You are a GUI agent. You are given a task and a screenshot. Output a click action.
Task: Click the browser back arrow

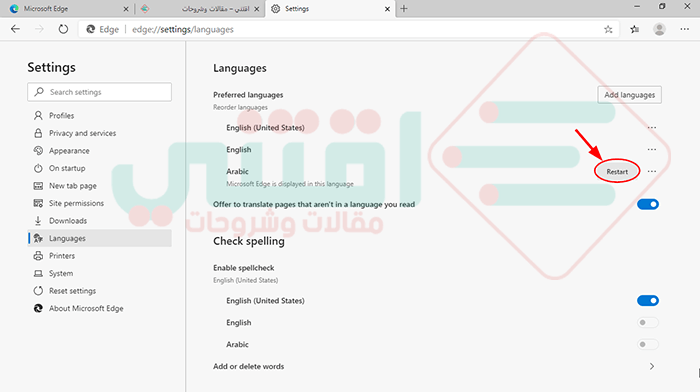point(15,29)
